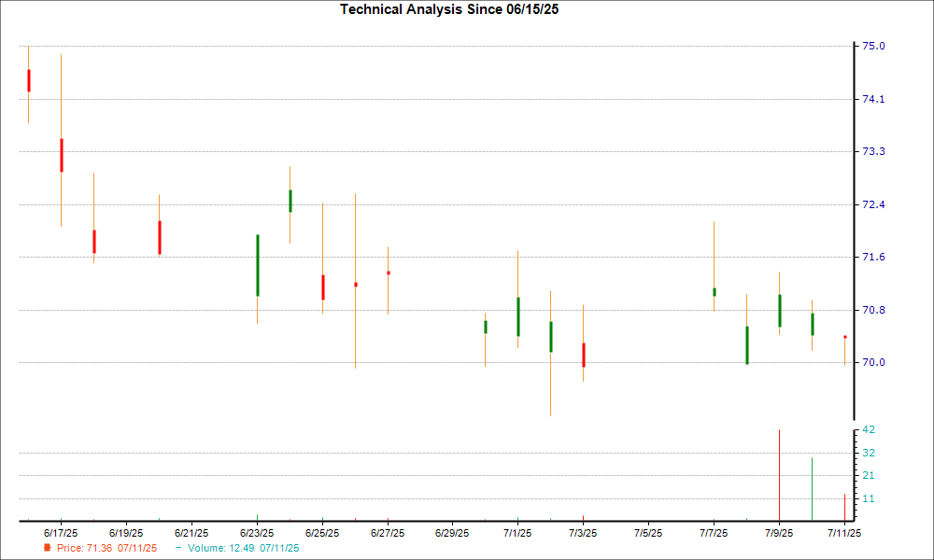Click the 7/11/25 date label
The image size is (934, 560).
[x=844, y=533]
